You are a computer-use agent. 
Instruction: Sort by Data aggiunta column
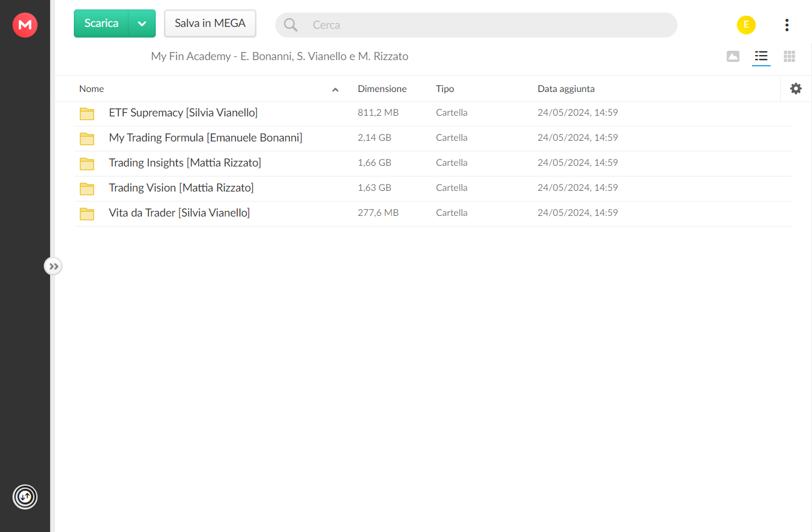(566, 89)
